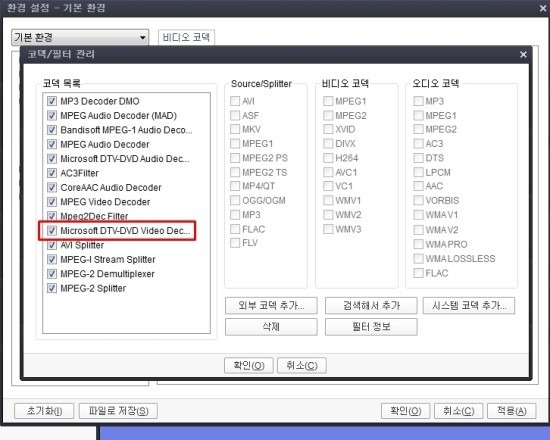The height and width of the screenshot is (440, 550).
Task: Check WMA V2 audio codec
Action: pos(418,230)
